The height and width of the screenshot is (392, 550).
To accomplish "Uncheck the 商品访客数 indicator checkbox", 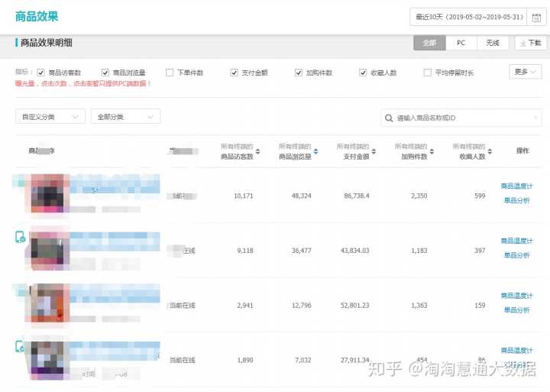I will coord(40,73).
